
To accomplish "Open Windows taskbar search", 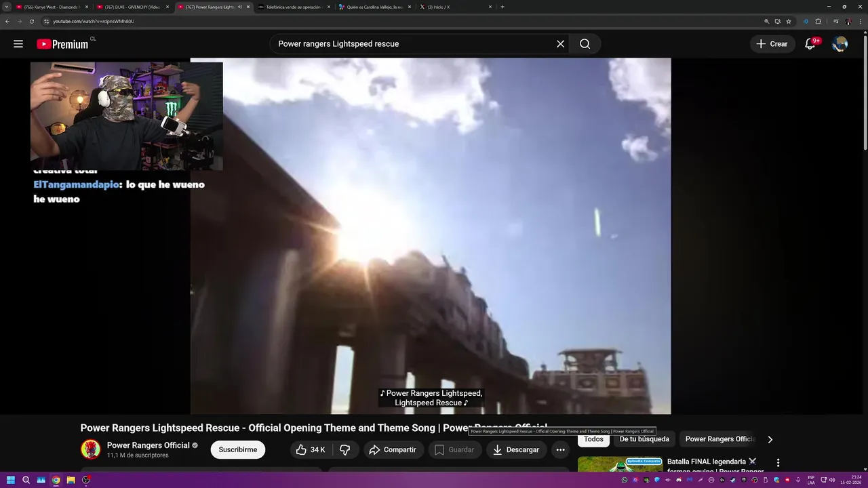I will 26,480.
